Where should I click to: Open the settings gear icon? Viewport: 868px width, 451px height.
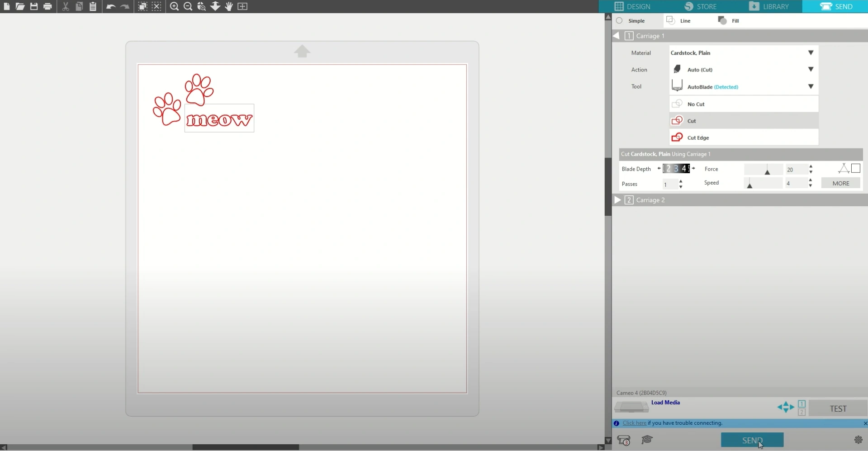coord(858,440)
